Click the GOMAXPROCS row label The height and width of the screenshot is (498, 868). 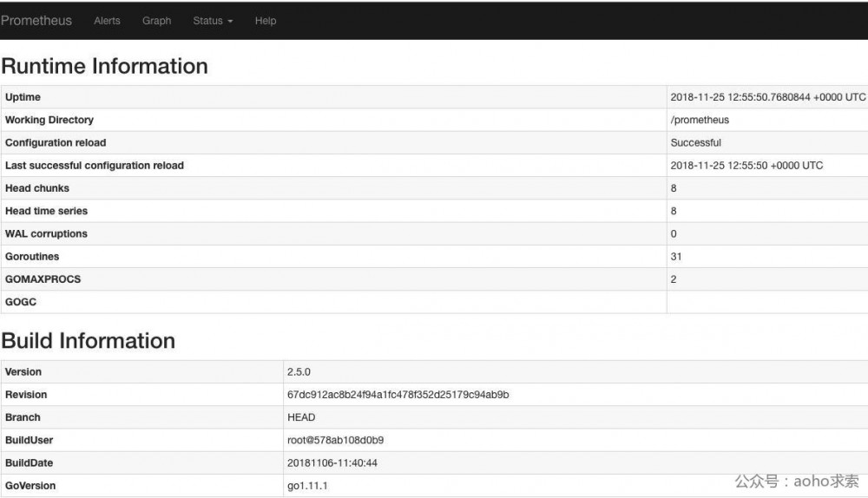pyautogui.click(x=43, y=278)
